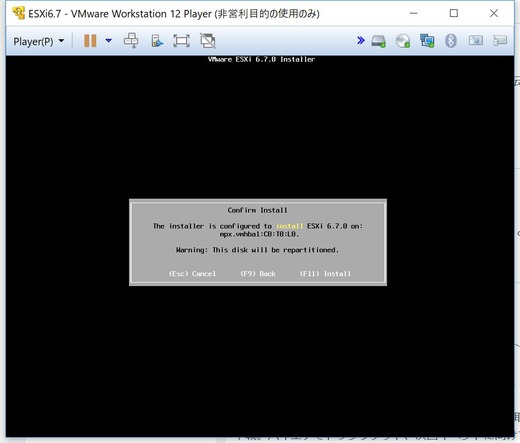Click the greyed camera device icon
Screen dimensions: 520x443
tap(476, 41)
